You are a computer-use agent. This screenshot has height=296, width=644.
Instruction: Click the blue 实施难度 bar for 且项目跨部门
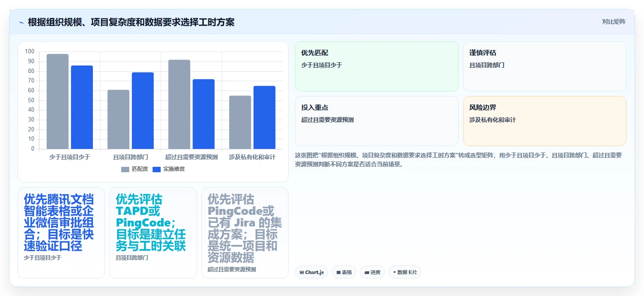coord(143,111)
